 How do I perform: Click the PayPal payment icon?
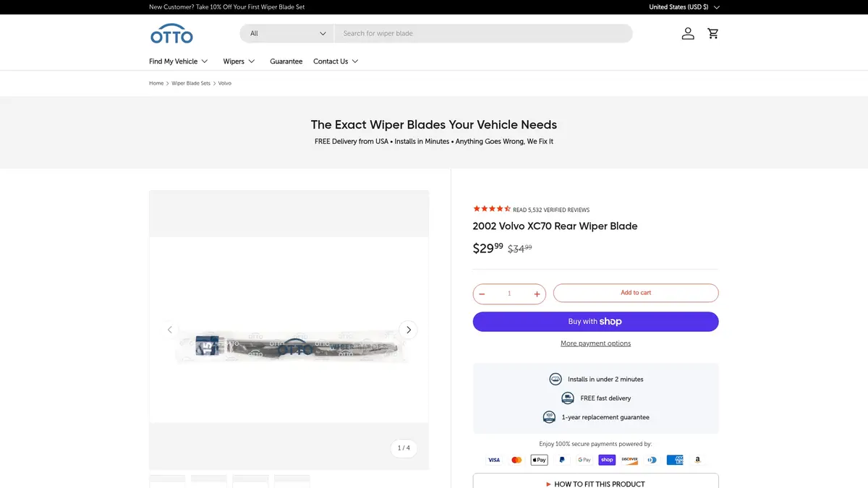562,460
